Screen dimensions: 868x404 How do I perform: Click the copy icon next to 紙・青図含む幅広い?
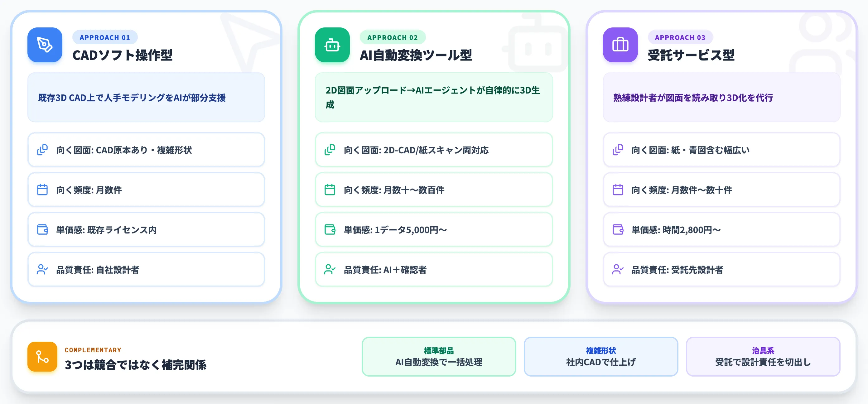click(618, 150)
